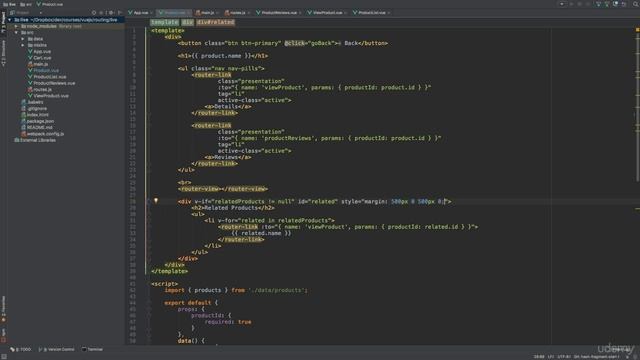Click the Project tool window button
The height and width of the screenshot is (360, 640).
click(3, 22)
